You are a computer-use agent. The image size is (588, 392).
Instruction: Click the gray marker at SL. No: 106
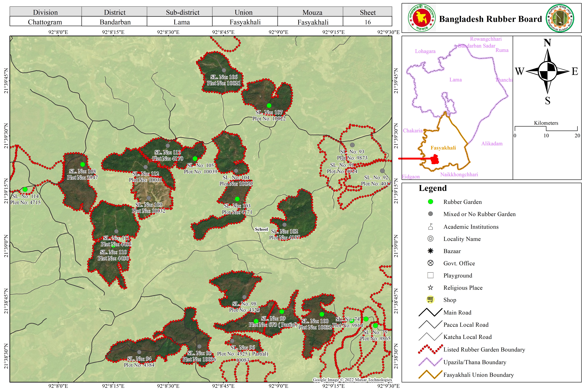[x=224, y=70]
